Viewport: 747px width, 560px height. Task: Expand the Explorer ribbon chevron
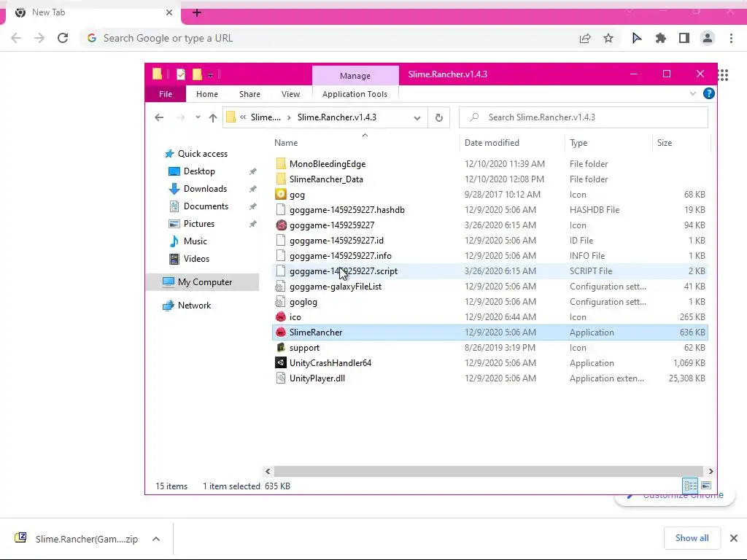click(x=693, y=94)
